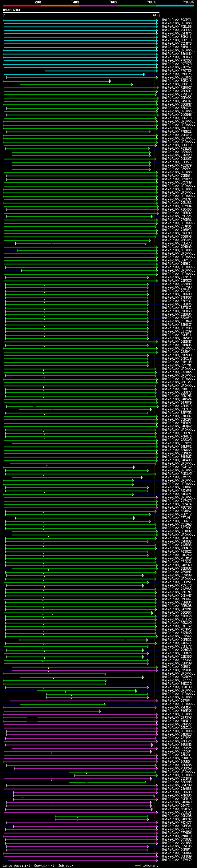The image size is (197, 868).
Task: Click the white query sequence ruler bar
Action: (x=81, y=13)
